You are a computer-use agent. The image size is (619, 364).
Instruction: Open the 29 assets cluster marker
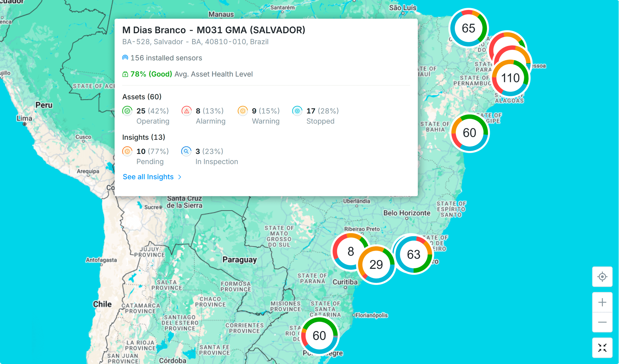(376, 265)
